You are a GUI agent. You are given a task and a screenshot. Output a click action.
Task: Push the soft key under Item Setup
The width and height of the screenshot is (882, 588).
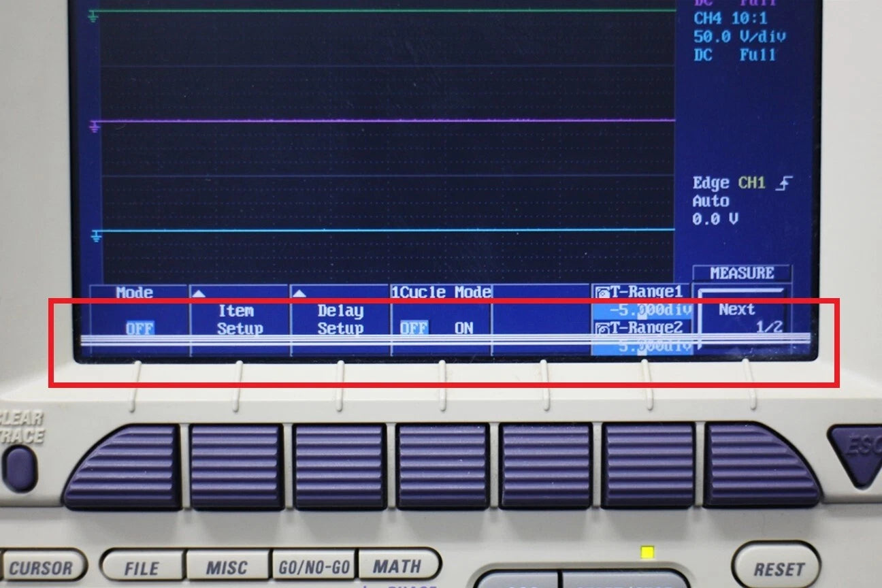tap(237, 467)
